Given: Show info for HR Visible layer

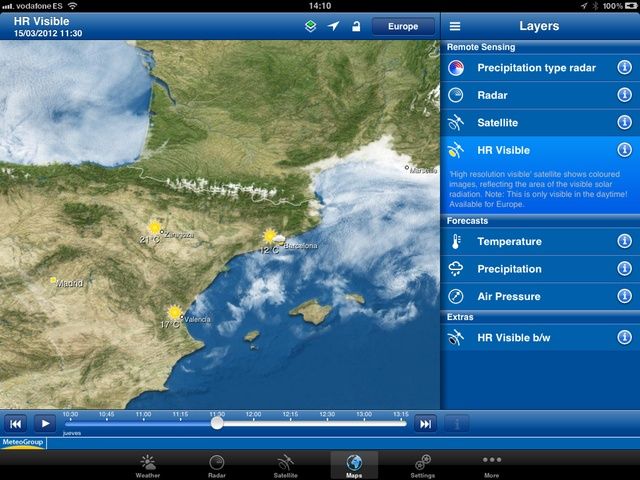Looking at the screenshot, I should [625, 150].
